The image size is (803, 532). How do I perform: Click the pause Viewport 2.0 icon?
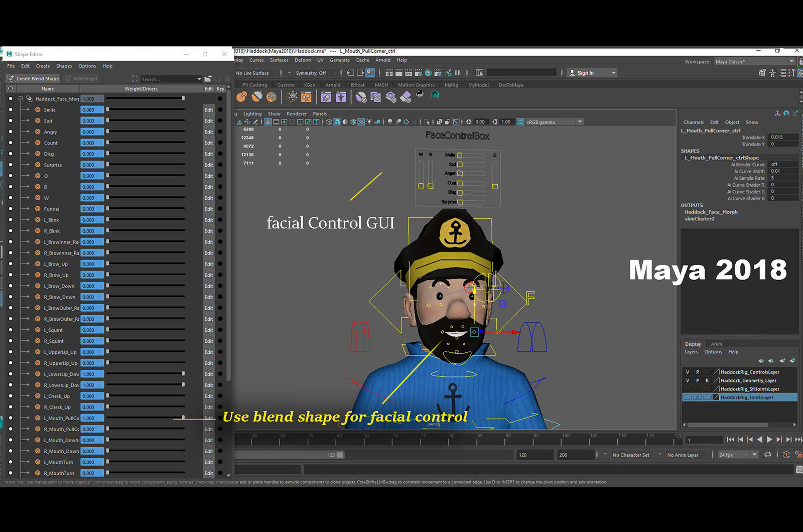click(457, 73)
